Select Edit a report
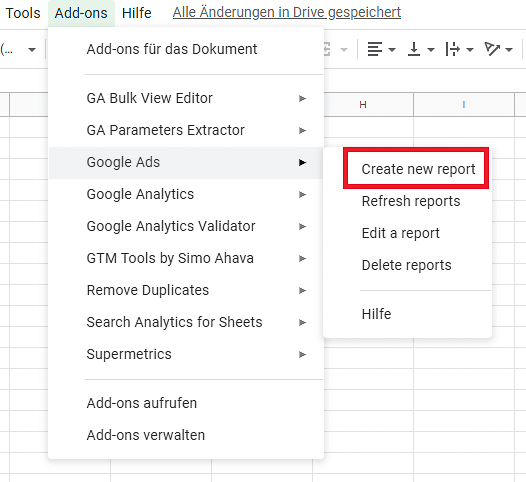This screenshot has width=526, height=482. pos(401,233)
